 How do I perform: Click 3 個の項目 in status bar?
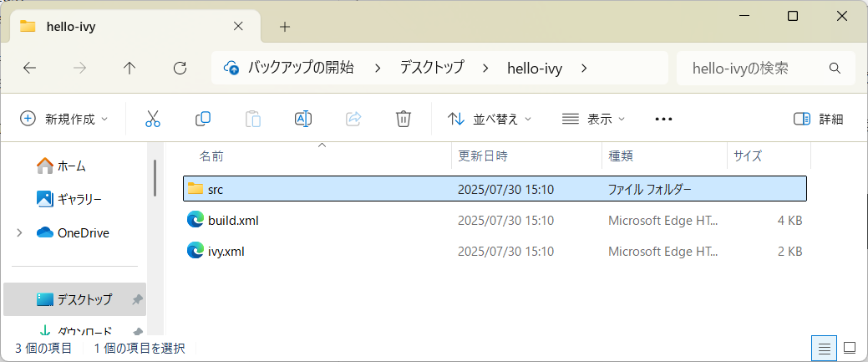pos(43,348)
